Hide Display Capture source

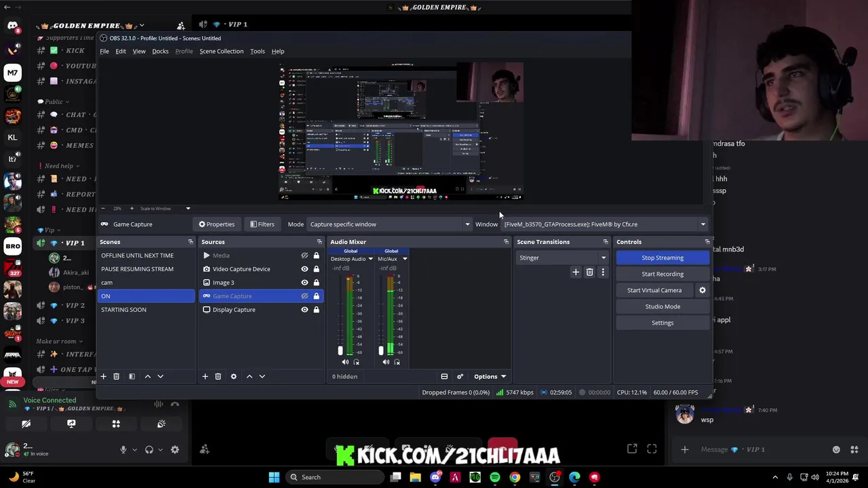click(x=304, y=310)
